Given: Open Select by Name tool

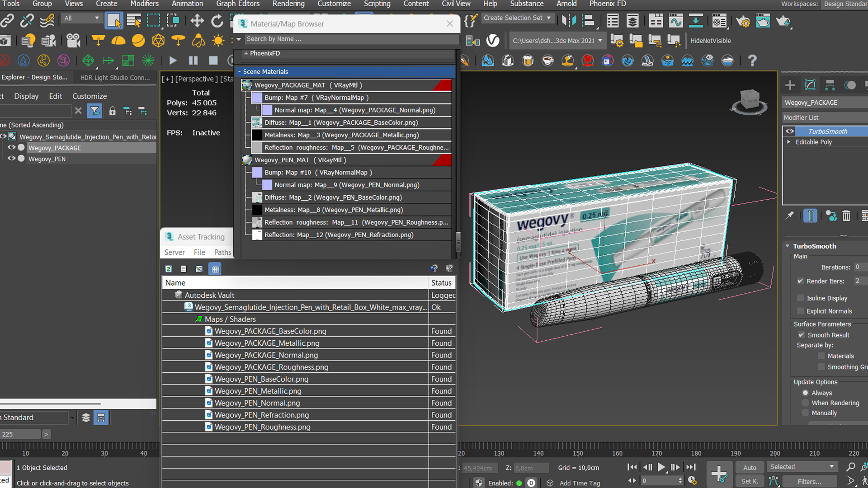Looking at the screenshot, I should [134, 21].
